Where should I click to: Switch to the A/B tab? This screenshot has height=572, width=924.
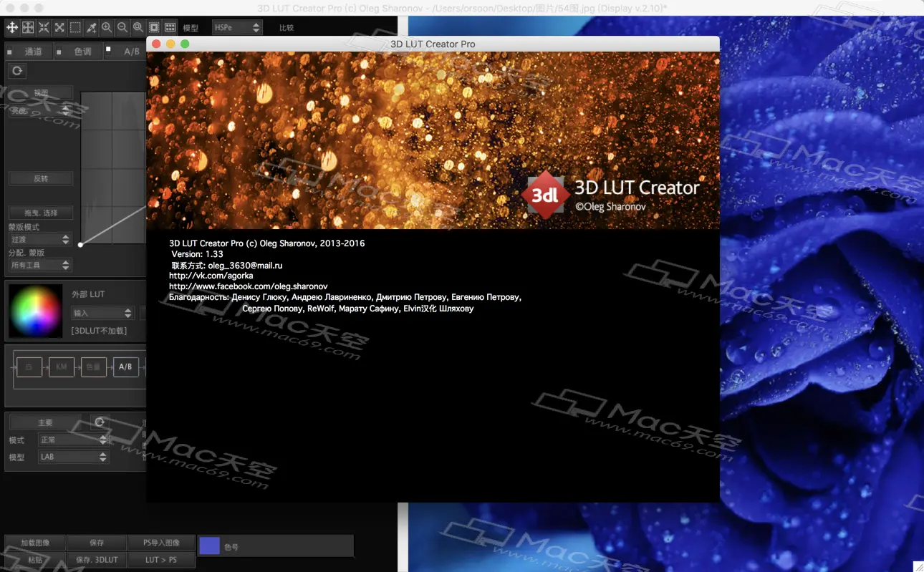pos(125,52)
